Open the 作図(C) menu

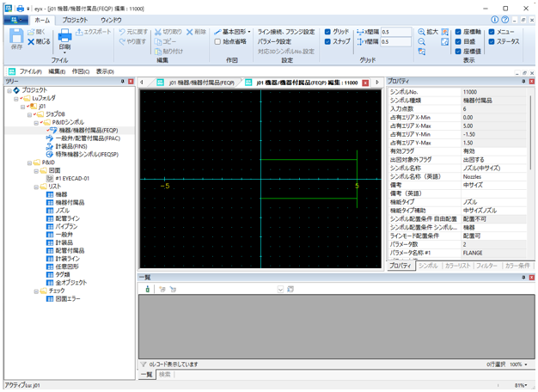[x=80, y=71]
